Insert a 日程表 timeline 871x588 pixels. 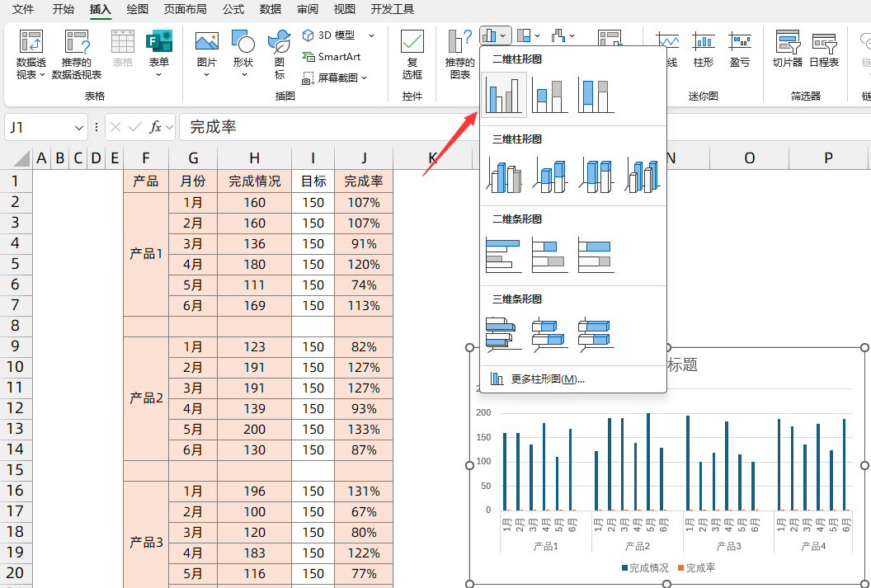point(824,50)
